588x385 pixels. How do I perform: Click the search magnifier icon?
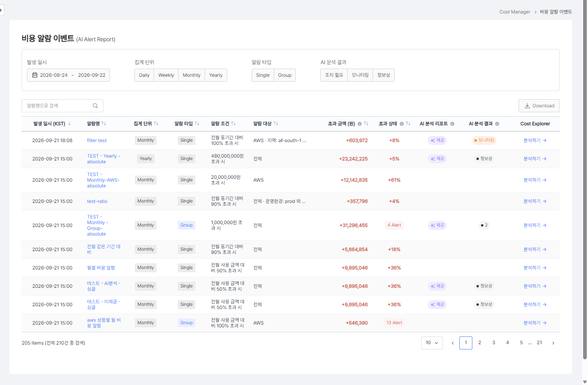click(x=95, y=106)
